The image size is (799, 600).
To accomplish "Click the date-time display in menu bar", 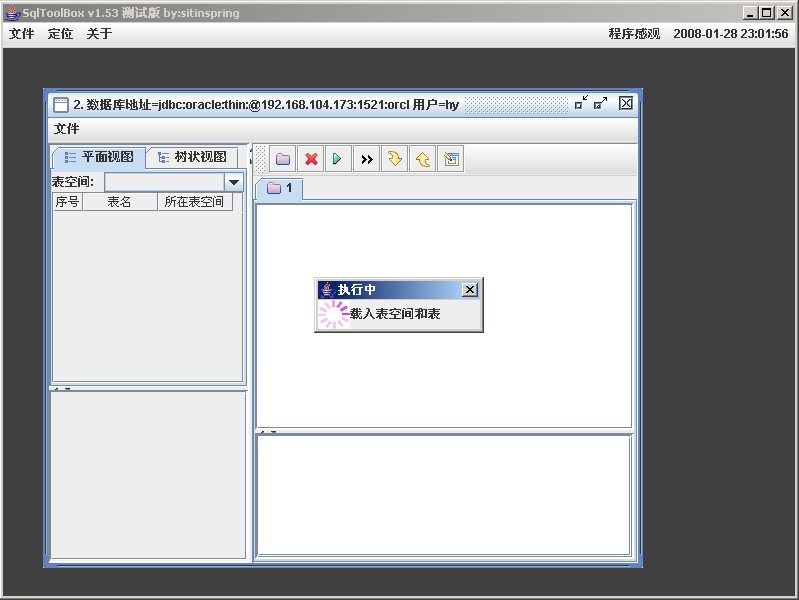I will [731, 34].
